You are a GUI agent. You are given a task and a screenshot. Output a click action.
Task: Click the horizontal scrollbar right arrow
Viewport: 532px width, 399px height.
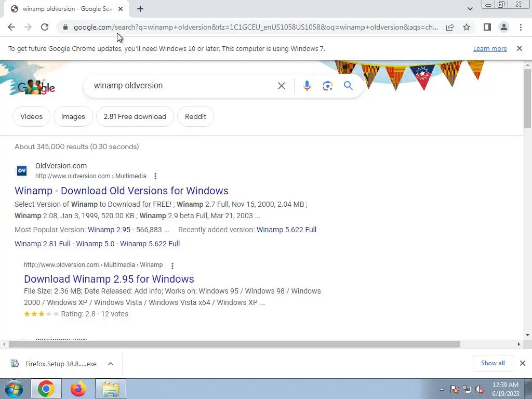pos(519,344)
